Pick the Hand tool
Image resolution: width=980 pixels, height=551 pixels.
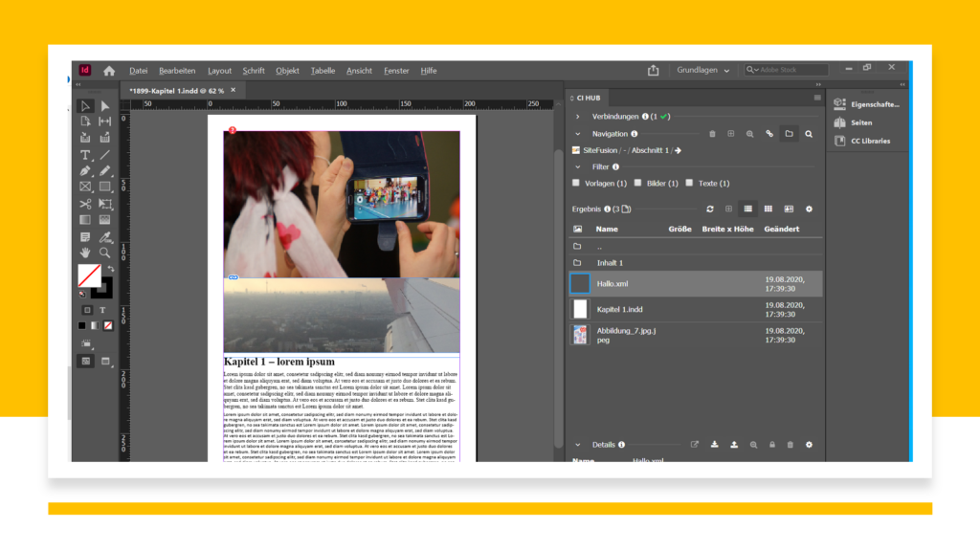pyautogui.click(x=85, y=253)
